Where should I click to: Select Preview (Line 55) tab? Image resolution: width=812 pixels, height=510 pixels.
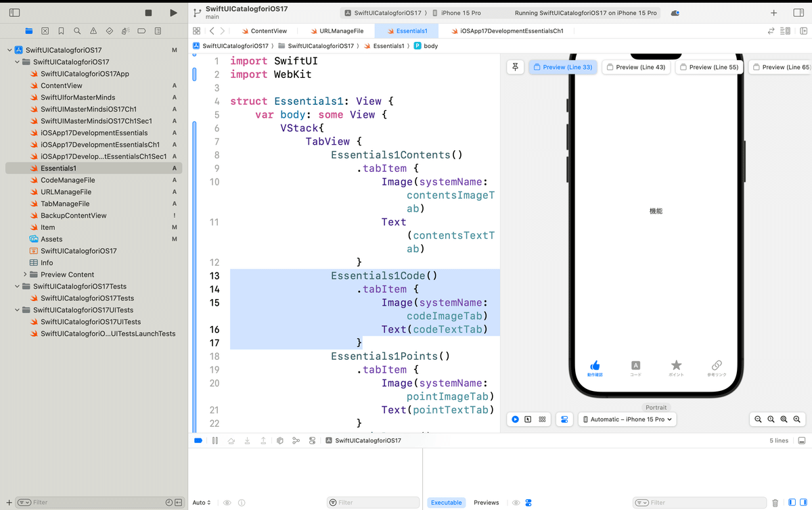[709, 67]
